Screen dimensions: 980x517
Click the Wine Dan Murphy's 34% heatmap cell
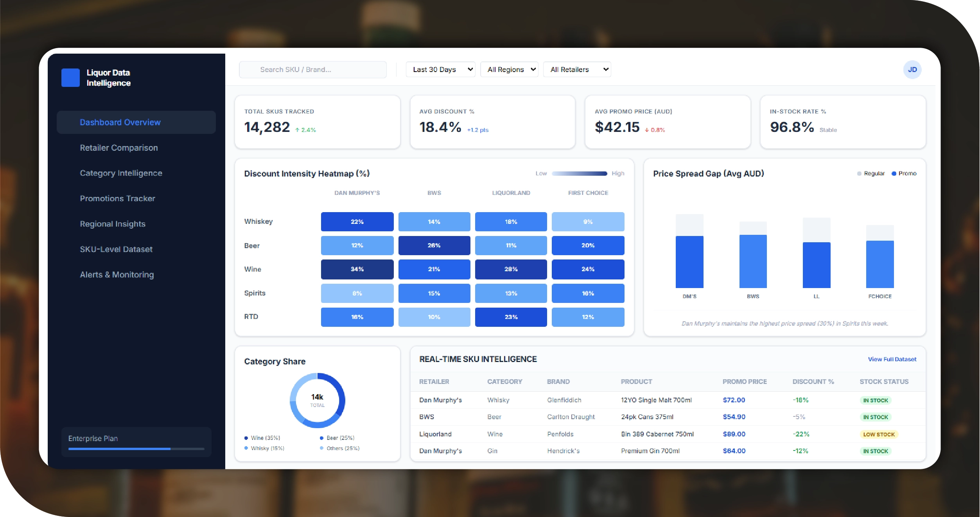(357, 269)
